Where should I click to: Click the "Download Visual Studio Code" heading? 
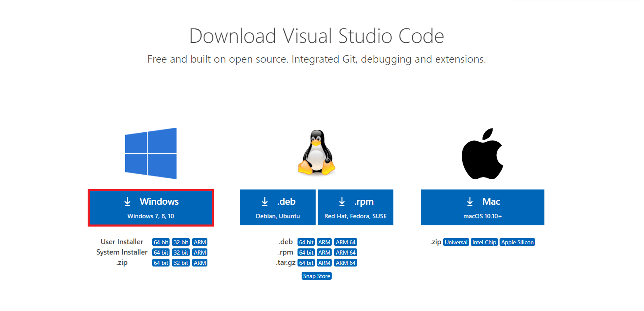[316, 36]
